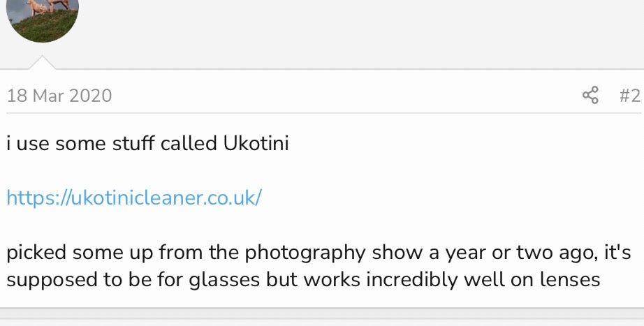
Task: Click the line starting 'i use some stuff'
Action: click(x=147, y=144)
